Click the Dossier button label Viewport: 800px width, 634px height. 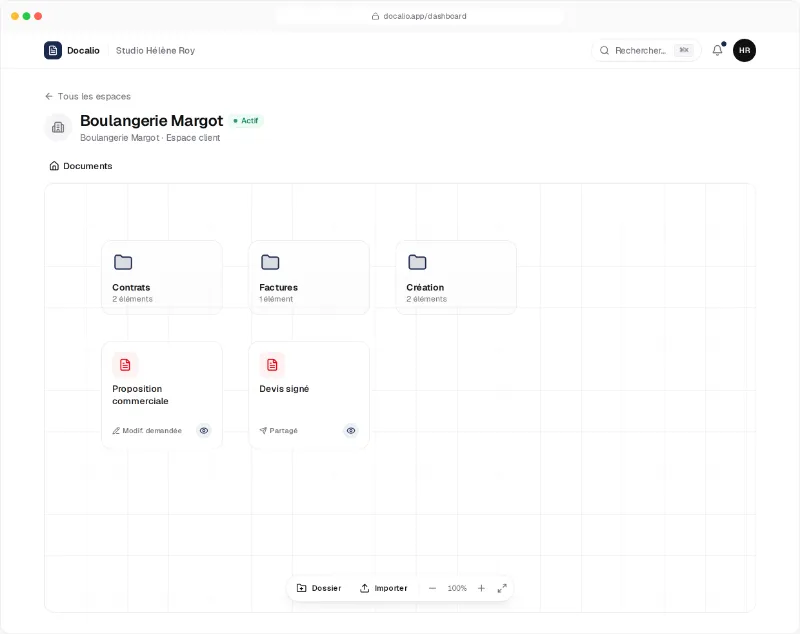pos(327,588)
